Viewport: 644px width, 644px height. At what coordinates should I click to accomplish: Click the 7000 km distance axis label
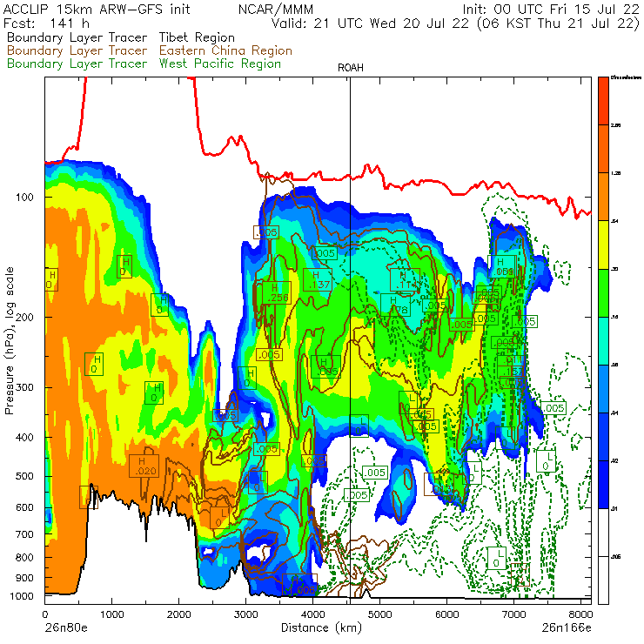click(513, 614)
